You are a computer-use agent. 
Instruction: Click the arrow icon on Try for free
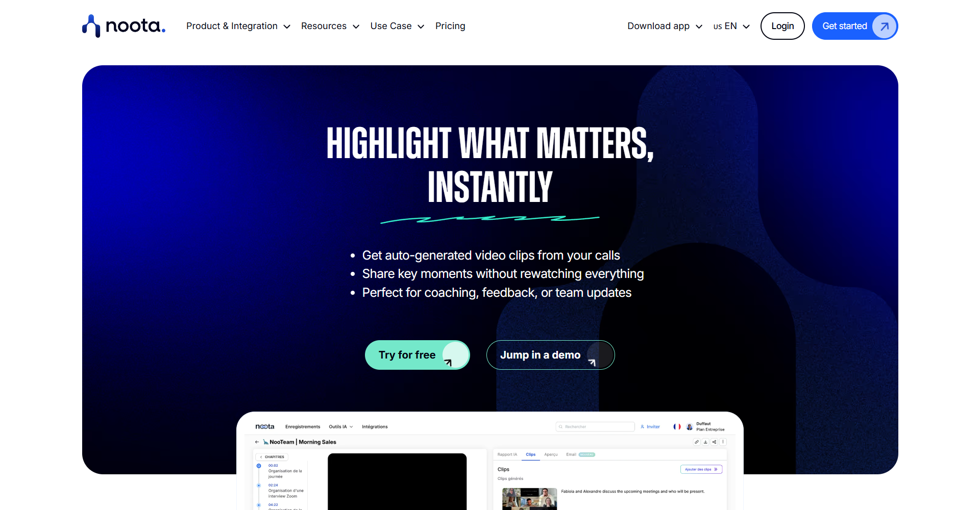455,355
